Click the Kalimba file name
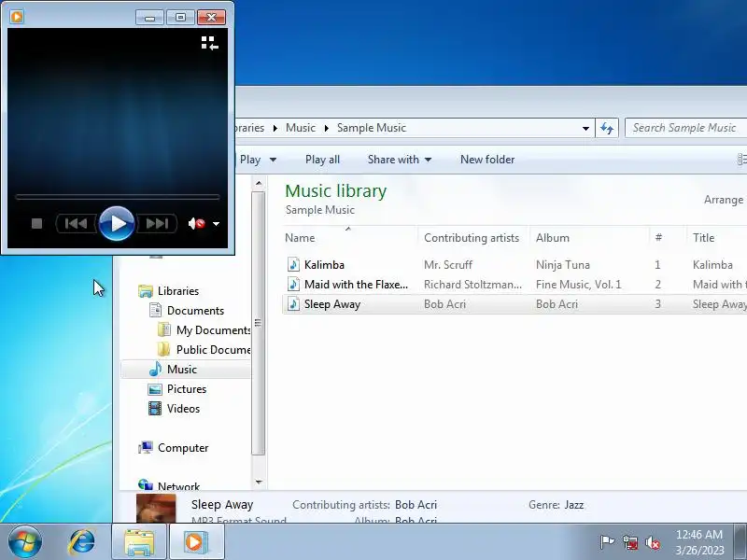Screen dimensions: 747x560 click(324, 265)
